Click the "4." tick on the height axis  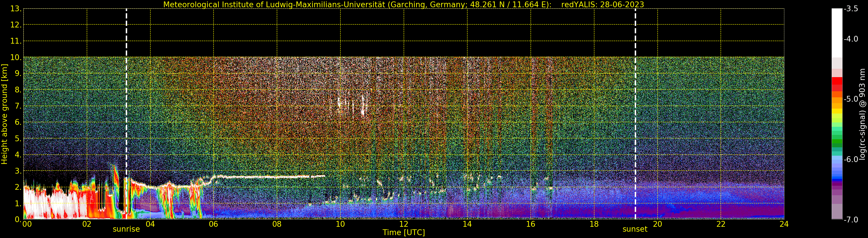point(18,155)
